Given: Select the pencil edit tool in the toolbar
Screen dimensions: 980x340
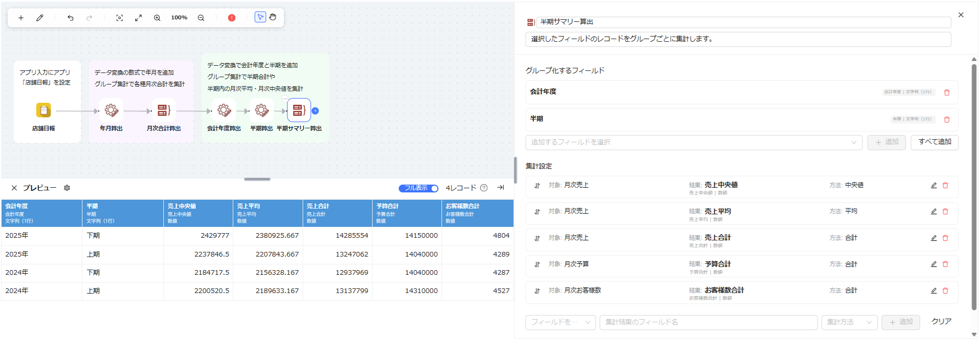Looking at the screenshot, I should (x=40, y=18).
